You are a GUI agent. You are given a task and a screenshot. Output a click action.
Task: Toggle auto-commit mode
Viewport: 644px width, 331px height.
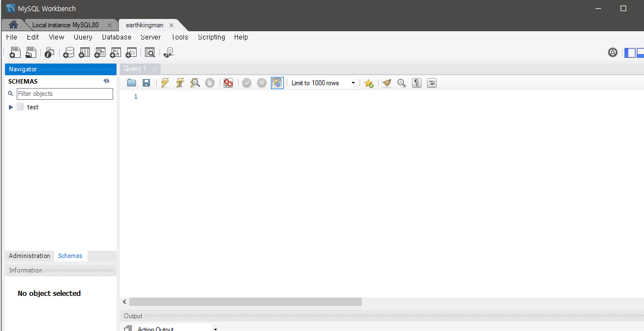[277, 83]
